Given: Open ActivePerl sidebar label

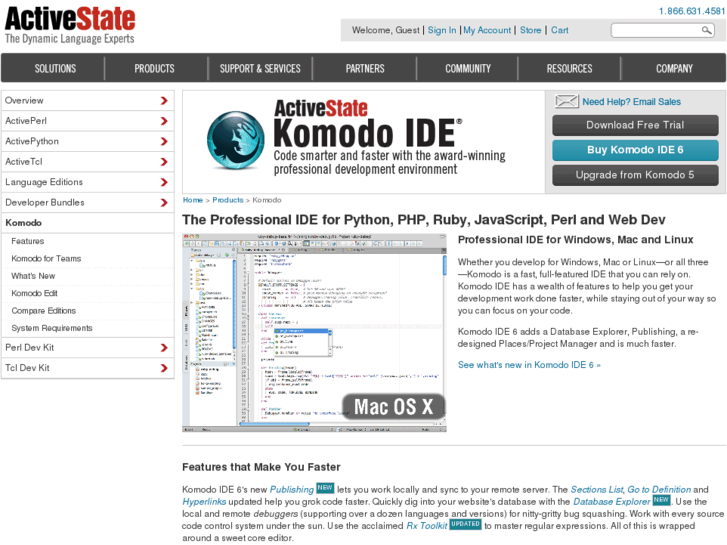Looking at the screenshot, I should click(26, 121).
